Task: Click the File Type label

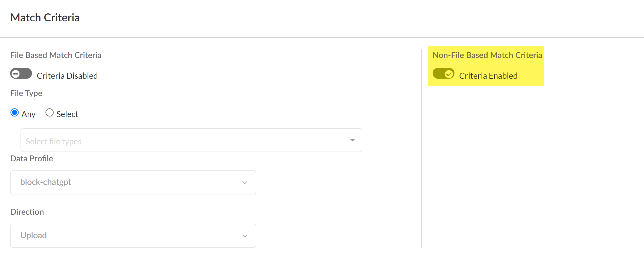Action: [26, 93]
